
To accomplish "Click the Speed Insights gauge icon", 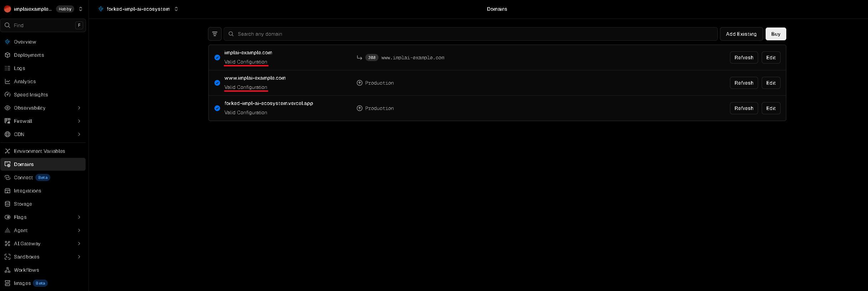I will pos(7,95).
